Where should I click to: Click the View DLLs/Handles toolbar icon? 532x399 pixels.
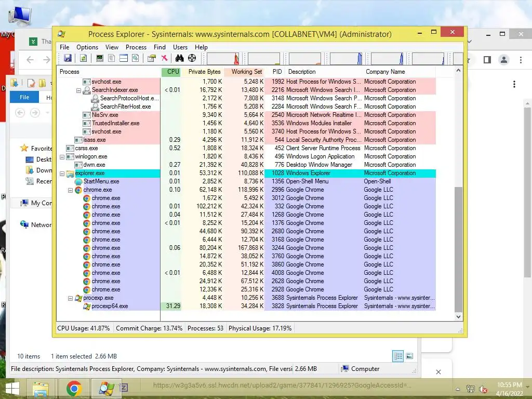pyautogui.click(x=136, y=58)
